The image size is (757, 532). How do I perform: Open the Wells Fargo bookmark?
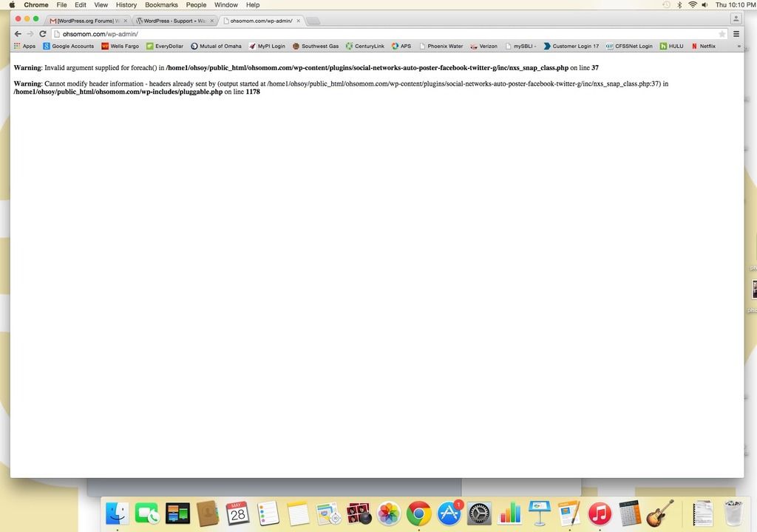coord(120,46)
